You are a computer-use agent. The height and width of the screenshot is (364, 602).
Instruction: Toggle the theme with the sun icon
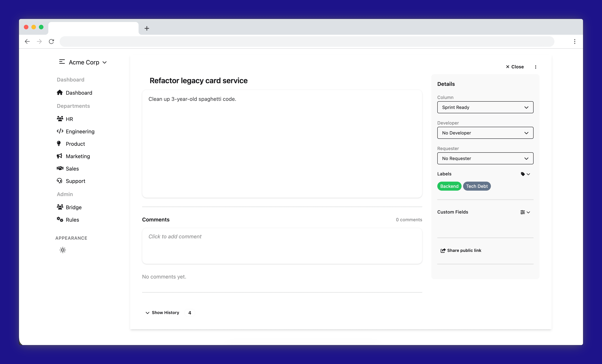(x=63, y=250)
